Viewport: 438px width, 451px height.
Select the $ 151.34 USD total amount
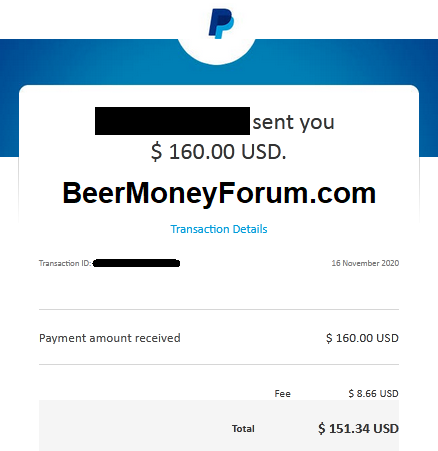tap(358, 429)
